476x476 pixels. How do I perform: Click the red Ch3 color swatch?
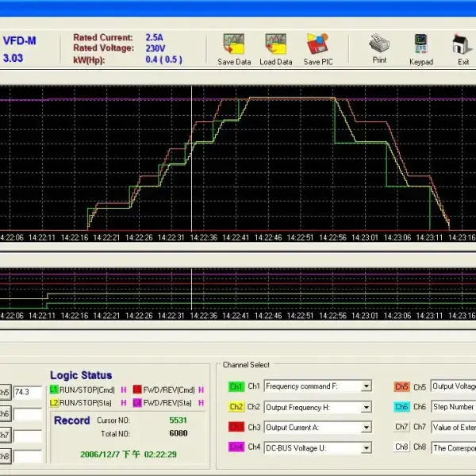236,427
